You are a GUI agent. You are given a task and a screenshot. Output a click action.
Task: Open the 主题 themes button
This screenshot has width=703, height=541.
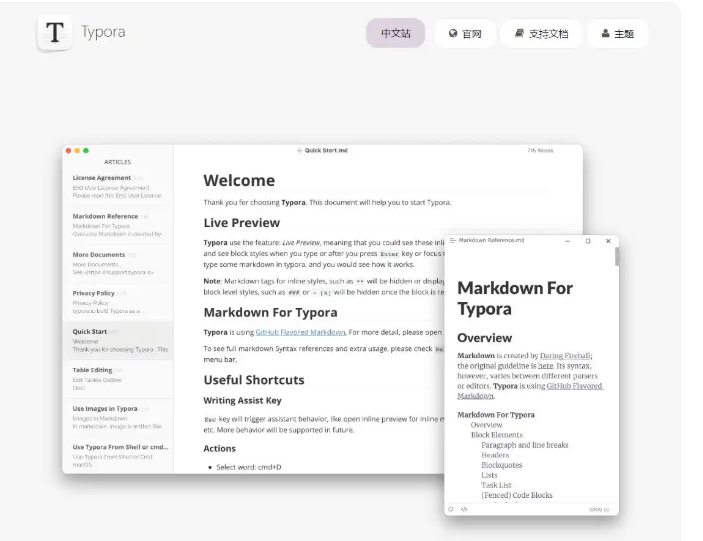(617, 34)
